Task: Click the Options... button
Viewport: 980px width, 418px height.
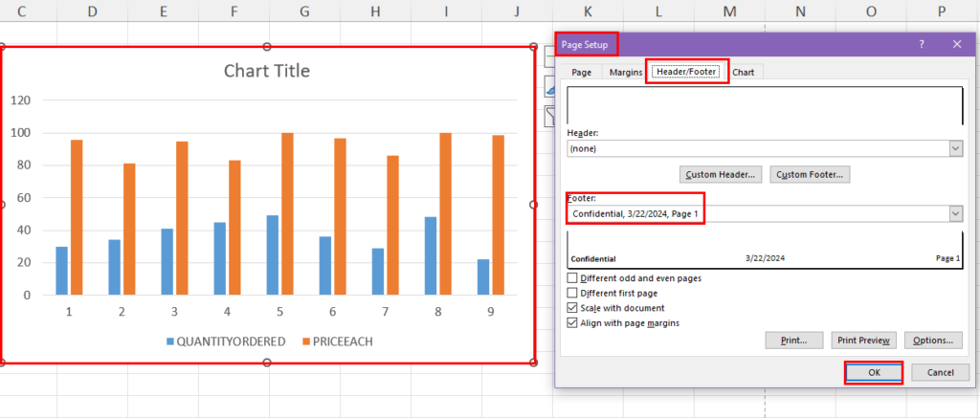Action: 933,341
